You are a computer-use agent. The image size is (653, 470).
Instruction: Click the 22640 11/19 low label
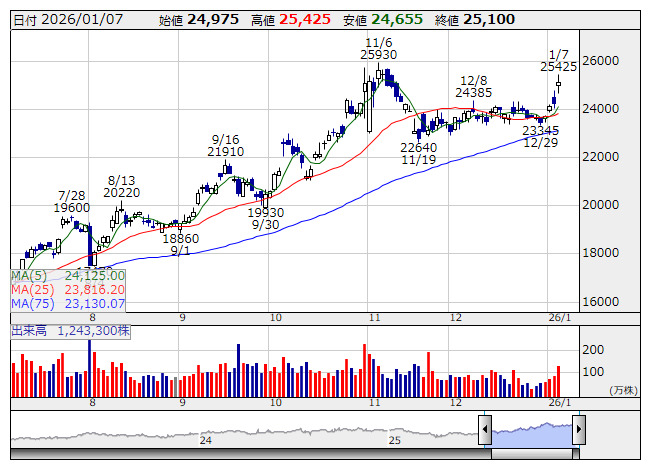419,154
